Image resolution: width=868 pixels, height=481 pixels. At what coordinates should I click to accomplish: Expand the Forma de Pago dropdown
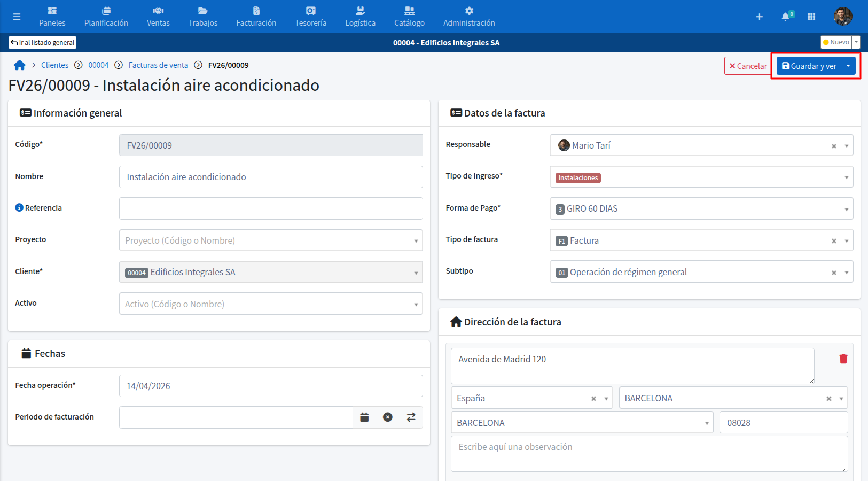[x=846, y=209]
